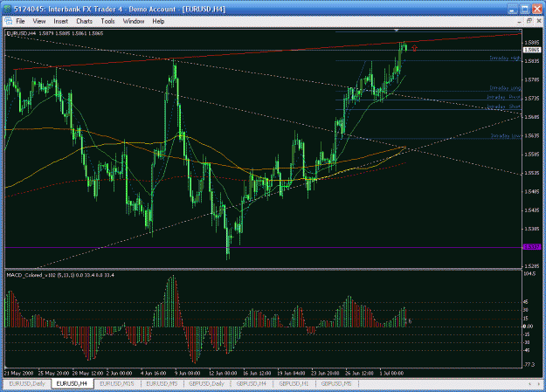Minimize the Interbank FX Trader window
This screenshot has width=546, height=392.
tap(512, 10)
